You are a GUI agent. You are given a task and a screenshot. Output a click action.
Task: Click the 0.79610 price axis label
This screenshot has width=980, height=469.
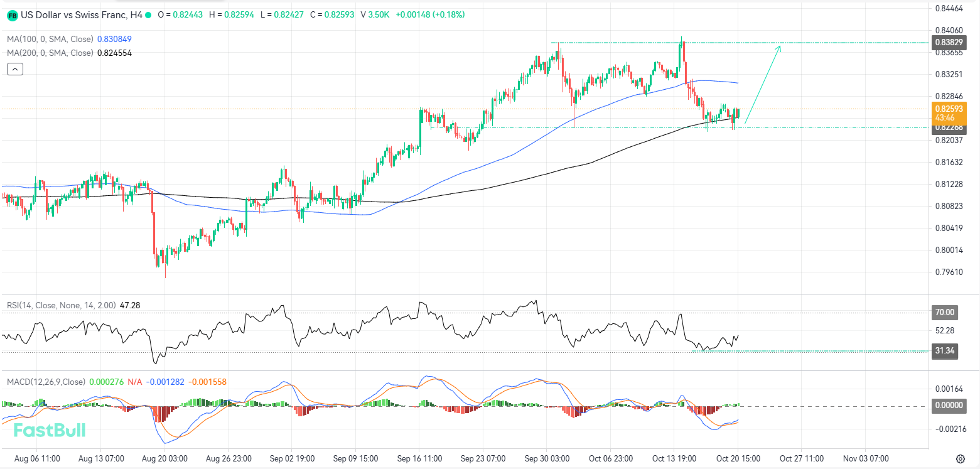[x=949, y=272]
